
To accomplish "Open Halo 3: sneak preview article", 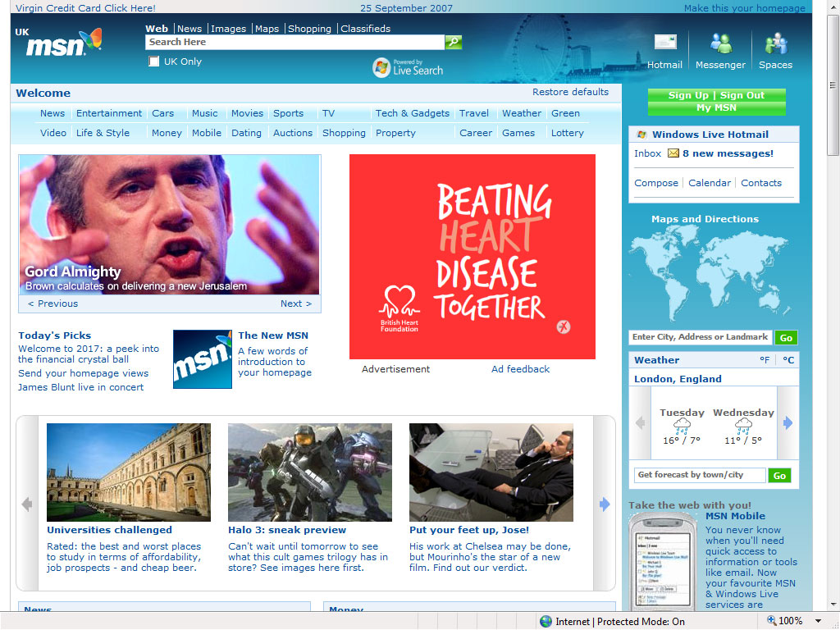I will point(287,530).
